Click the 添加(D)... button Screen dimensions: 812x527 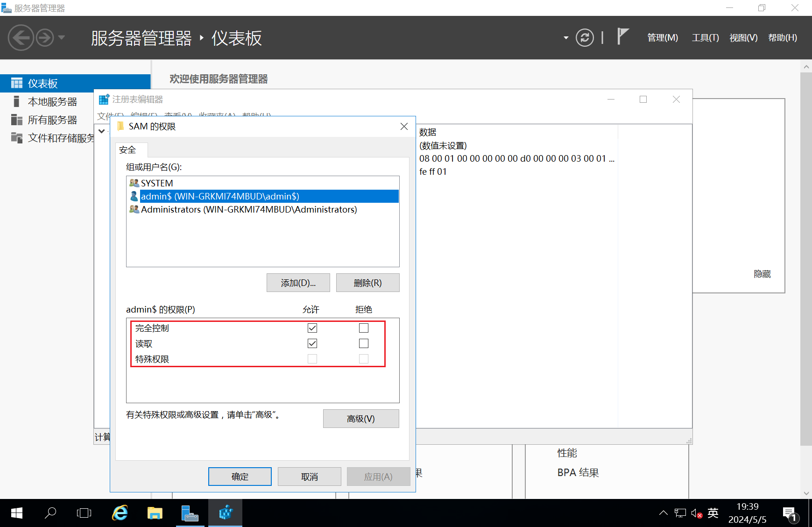298,283
